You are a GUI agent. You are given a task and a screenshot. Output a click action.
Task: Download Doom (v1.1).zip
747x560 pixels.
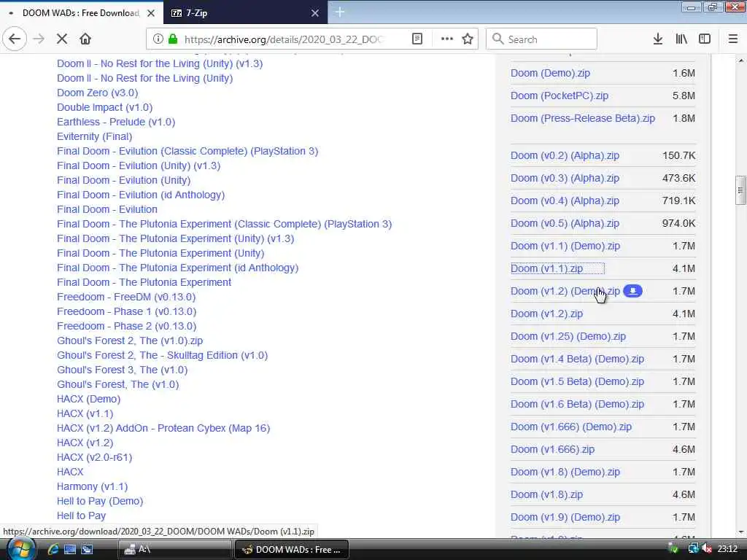pos(546,268)
